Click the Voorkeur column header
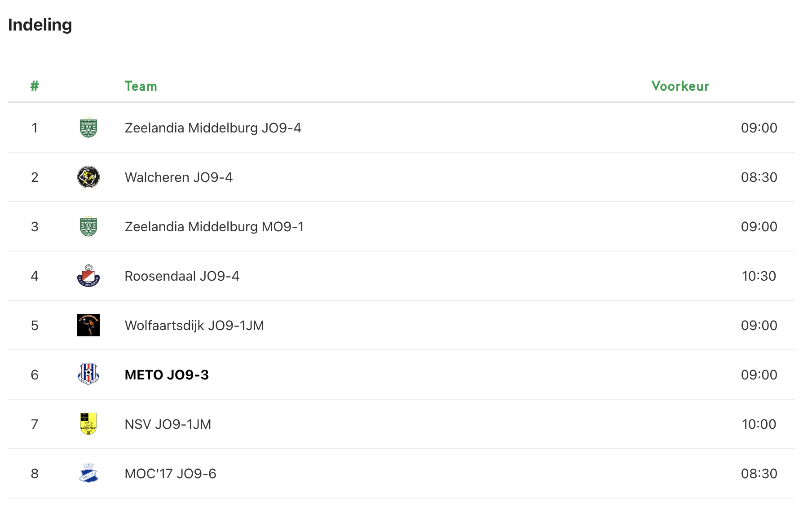The image size is (812, 520). [680, 86]
